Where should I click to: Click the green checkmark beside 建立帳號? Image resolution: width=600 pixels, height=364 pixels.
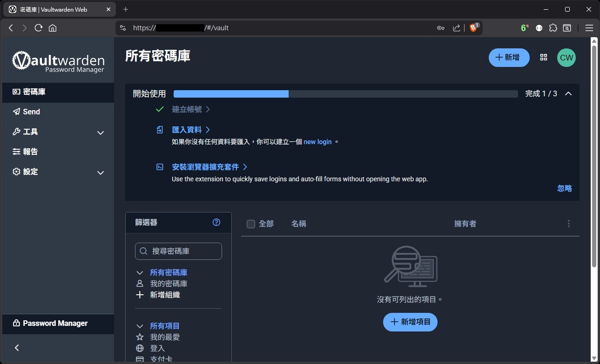[160, 109]
